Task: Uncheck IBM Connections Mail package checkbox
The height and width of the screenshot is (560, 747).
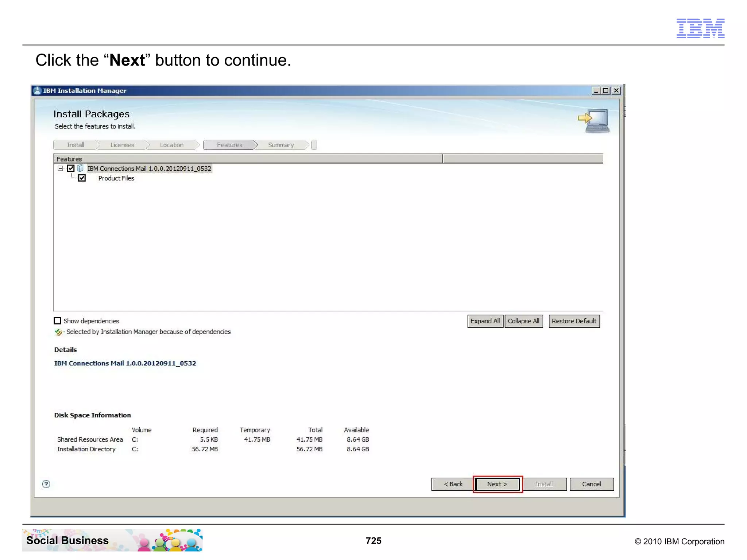Action: (x=71, y=168)
